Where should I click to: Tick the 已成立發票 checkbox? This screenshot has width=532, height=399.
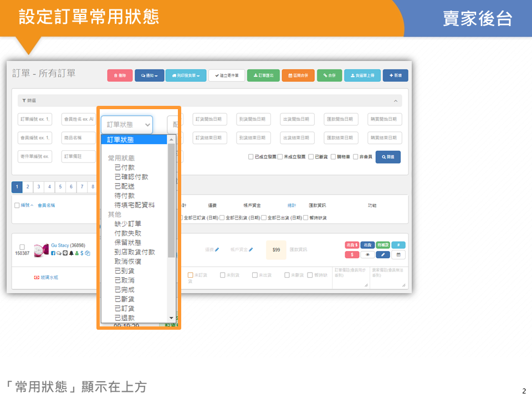(x=251, y=157)
